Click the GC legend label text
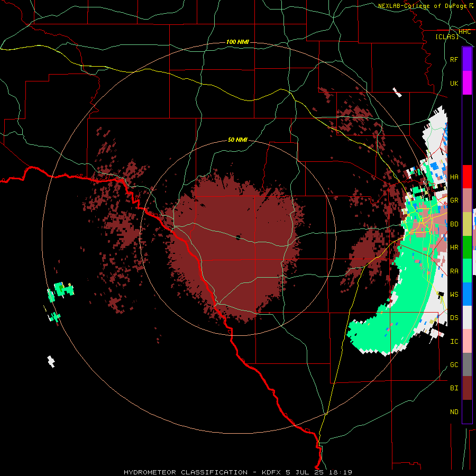 [x=454, y=364]
